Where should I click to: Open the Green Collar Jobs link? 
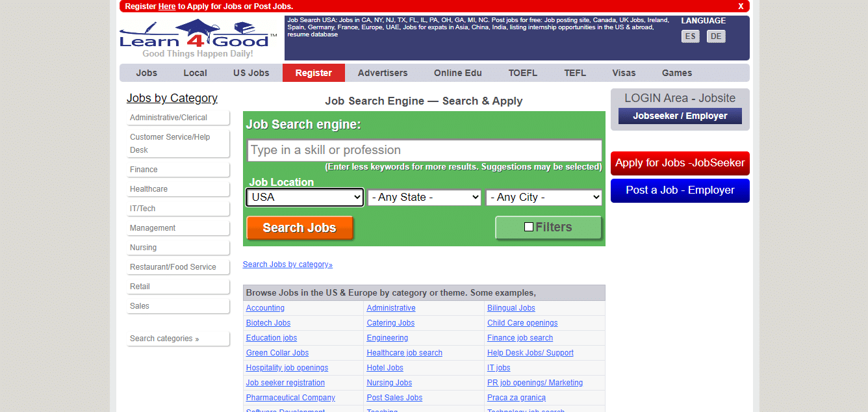tap(277, 353)
